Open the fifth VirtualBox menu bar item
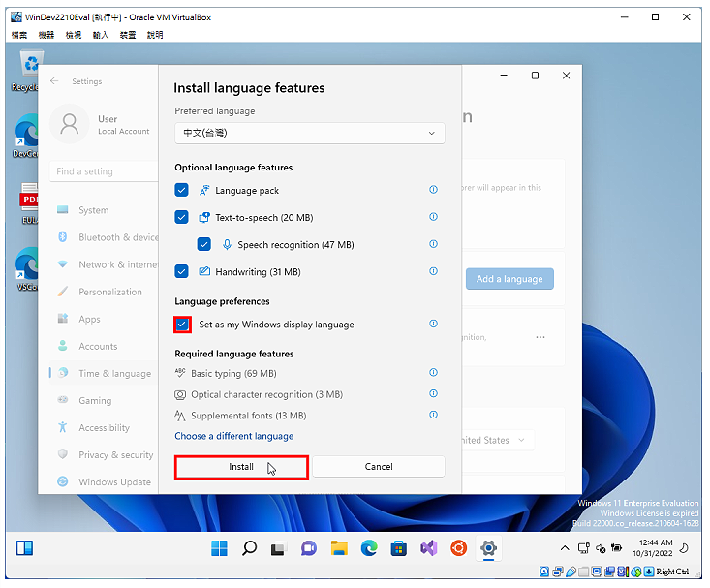This screenshot has height=588, width=710. coord(128,35)
